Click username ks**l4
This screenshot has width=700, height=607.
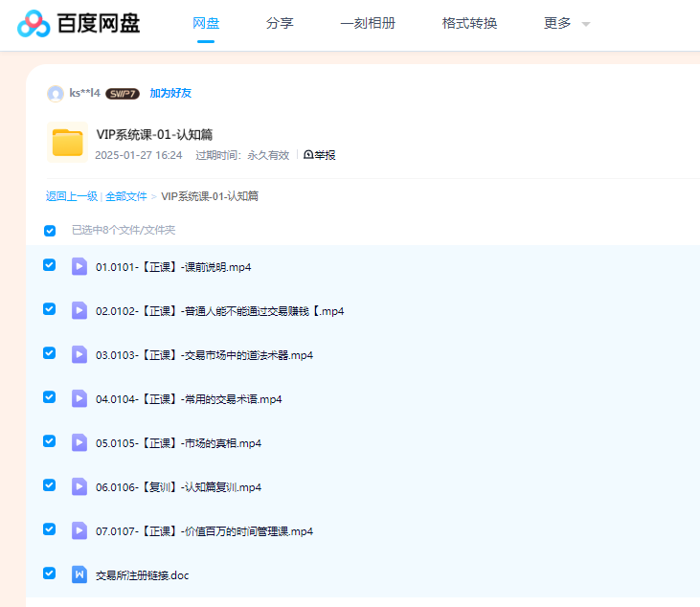point(85,93)
